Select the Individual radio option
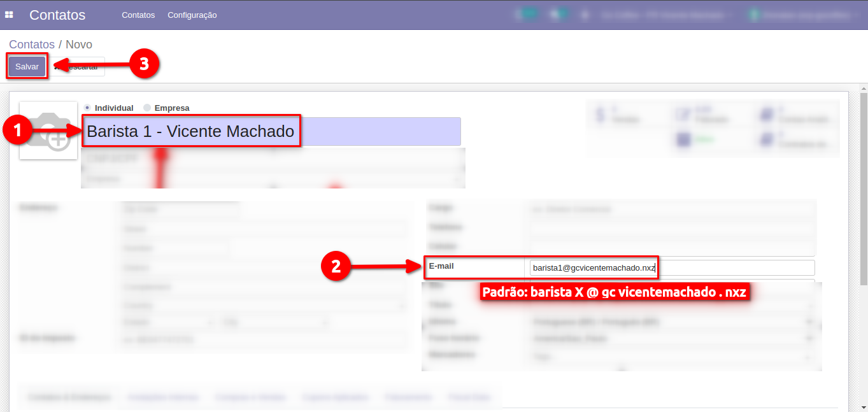This screenshot has width=868, height=412. [x=87, y=108]
